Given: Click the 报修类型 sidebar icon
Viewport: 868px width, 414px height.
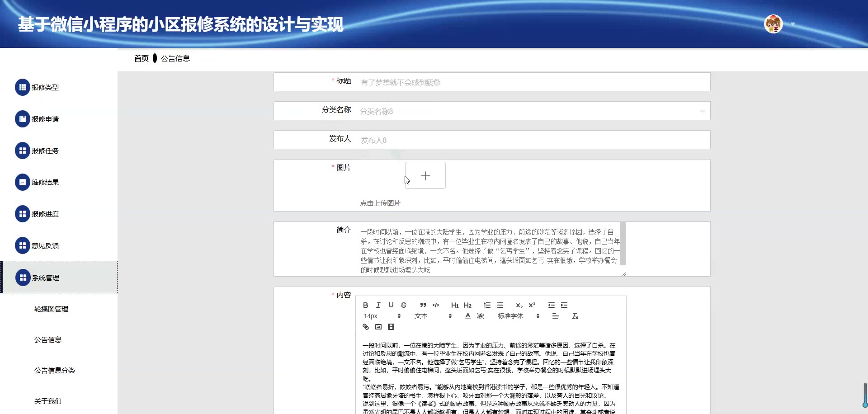Looking at the screenshot, I should pyautogui.click(x=23, y=87).
